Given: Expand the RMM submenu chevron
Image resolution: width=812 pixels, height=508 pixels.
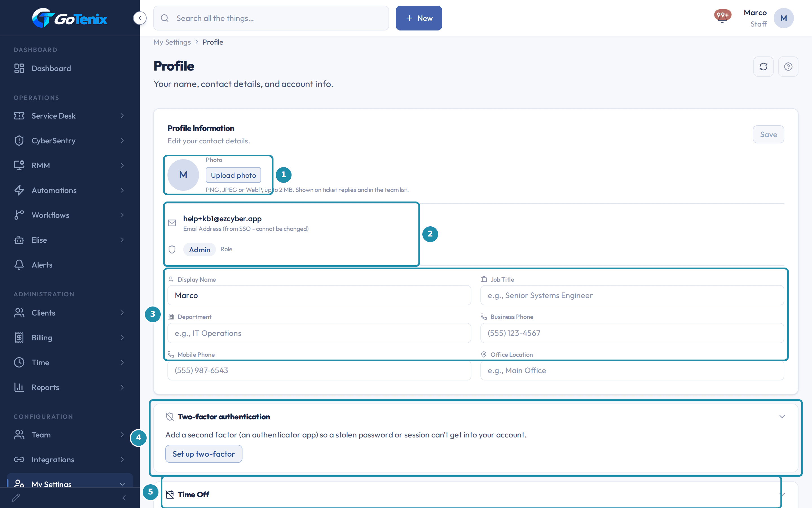Looking at the screenshot, I should (122, 165).
